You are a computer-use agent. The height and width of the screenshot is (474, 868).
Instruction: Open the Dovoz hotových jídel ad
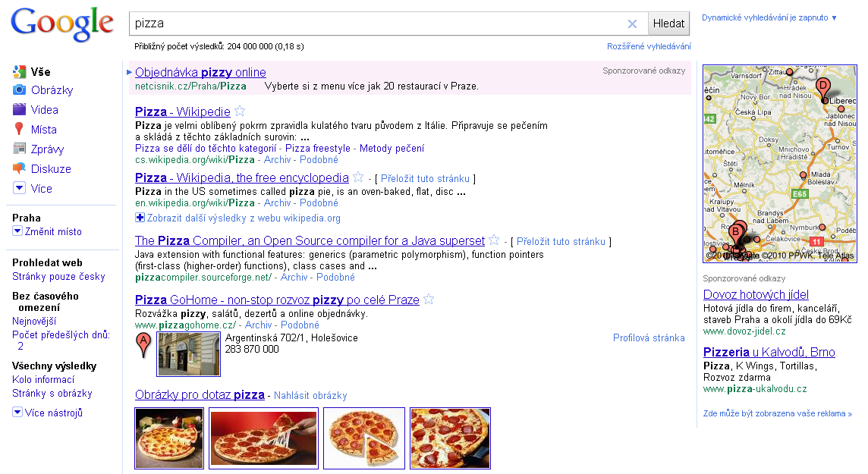pyautogui.click(x=756, y=295)
